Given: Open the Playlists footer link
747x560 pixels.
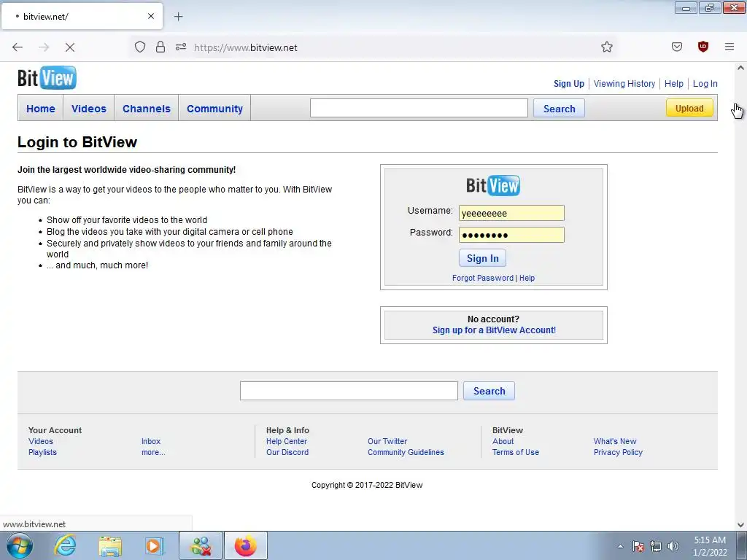Looking at the screenshot, I should pos(42,452).
